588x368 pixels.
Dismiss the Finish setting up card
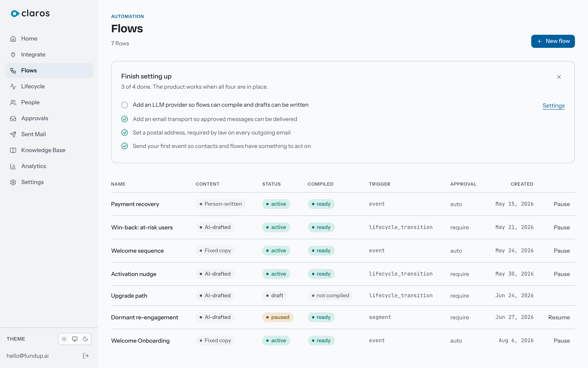pos(559,77)
